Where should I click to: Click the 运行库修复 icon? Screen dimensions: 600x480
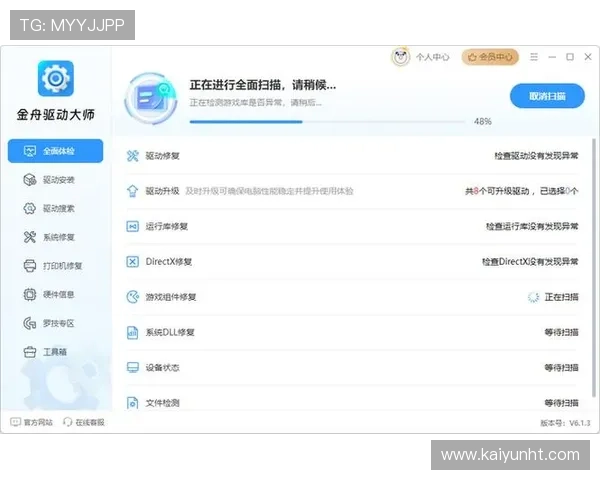pyautogui.click(x=132, y=226)
